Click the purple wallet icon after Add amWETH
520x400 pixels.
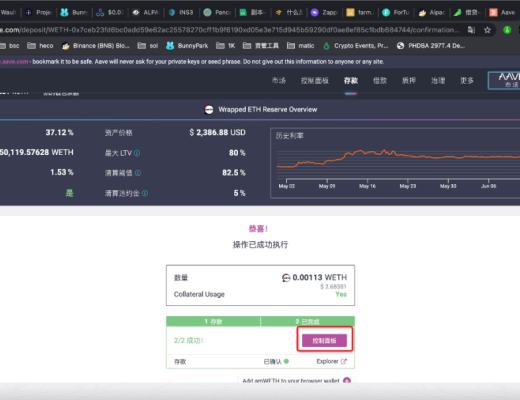[x=347, y=380]
